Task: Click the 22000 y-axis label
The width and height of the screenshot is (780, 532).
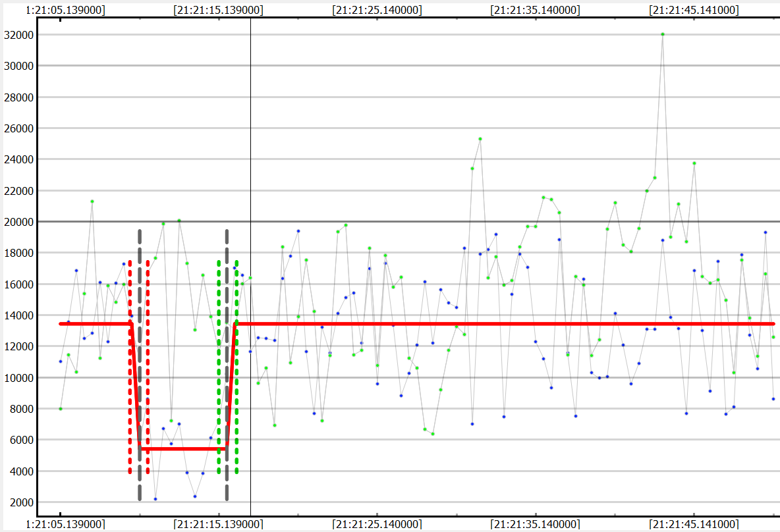Action: pyautogui.click(x=19, y=191)
